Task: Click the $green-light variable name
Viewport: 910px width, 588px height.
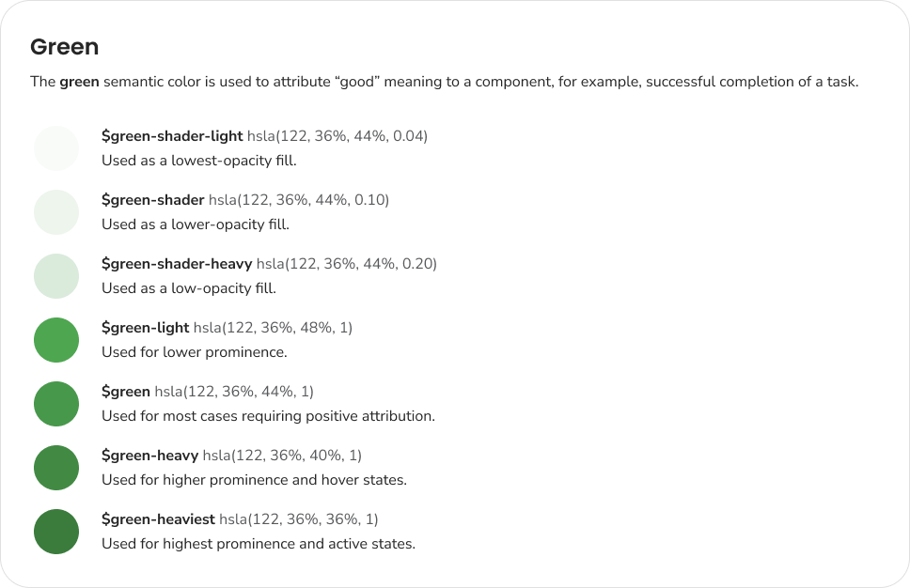Action: (x=145, y=328)
